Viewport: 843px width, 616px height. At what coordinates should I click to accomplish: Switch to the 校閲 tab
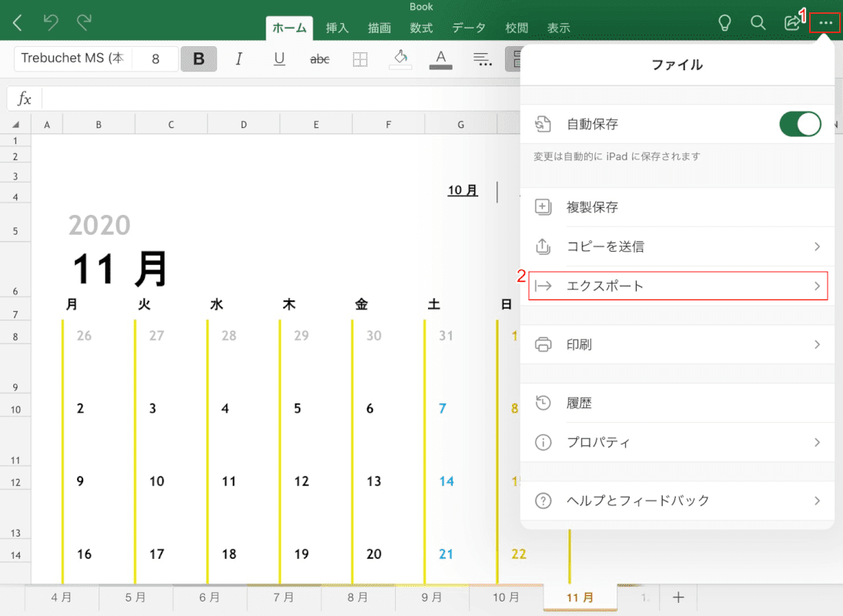tap(517, 28)
